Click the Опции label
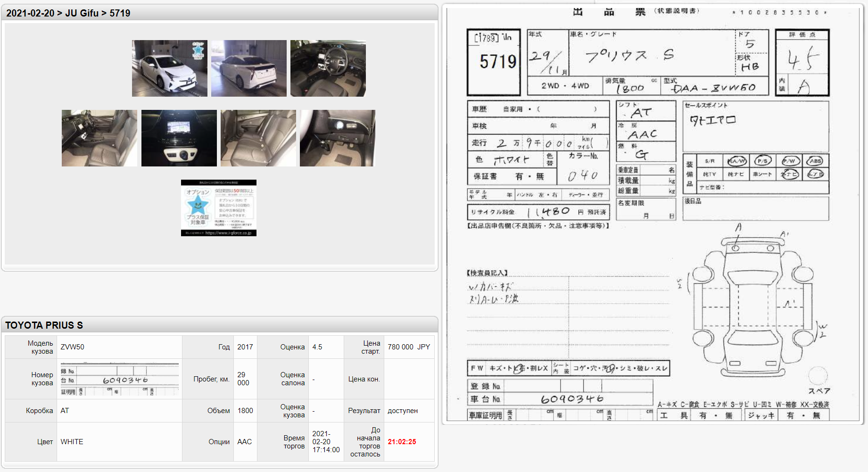Screen dimensions: 868x472 pos(219,442)
